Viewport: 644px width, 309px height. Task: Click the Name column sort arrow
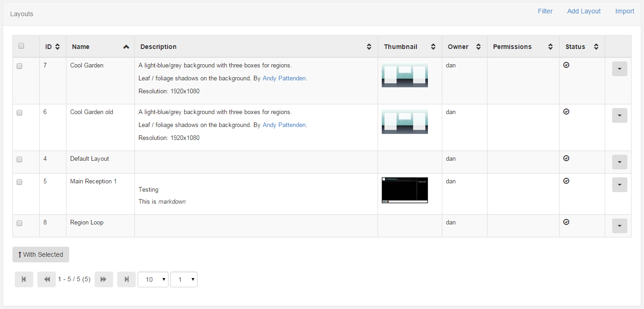click(126, 47)
